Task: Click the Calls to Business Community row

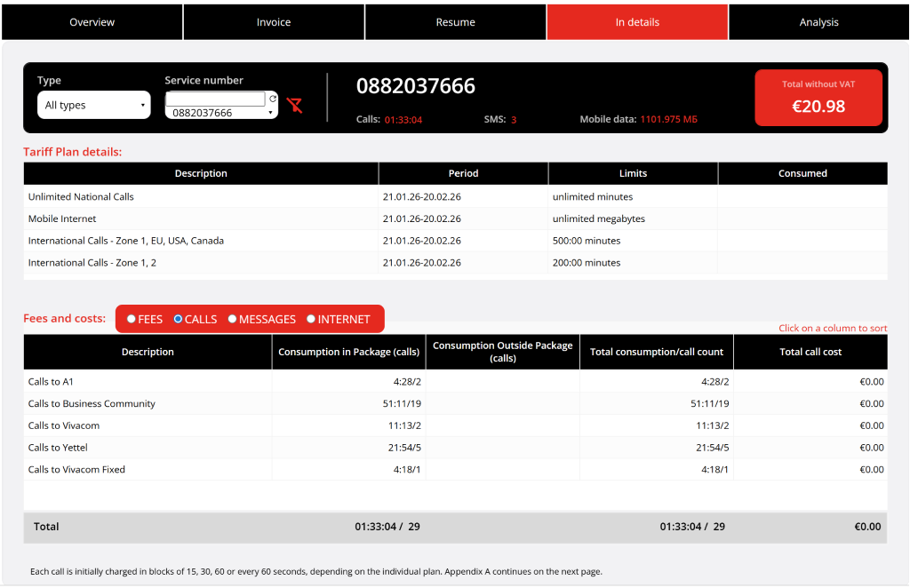Action: tap(456, 403)
